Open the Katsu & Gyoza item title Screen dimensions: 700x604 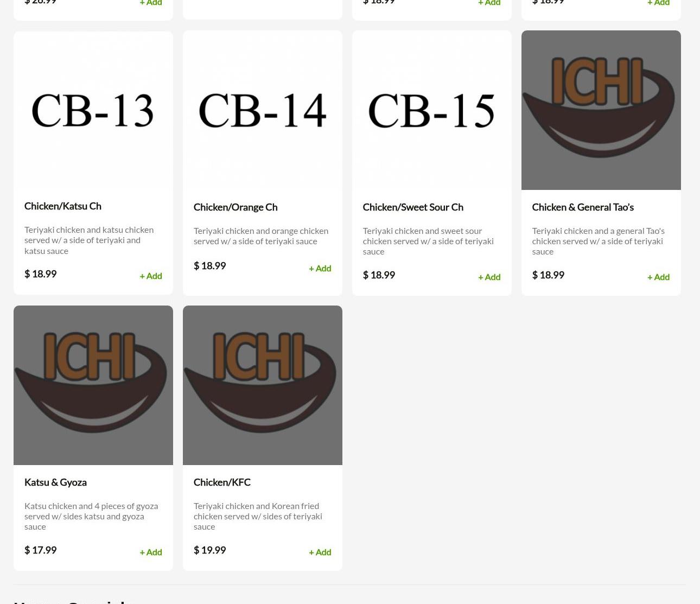click(x=55, y=482)
